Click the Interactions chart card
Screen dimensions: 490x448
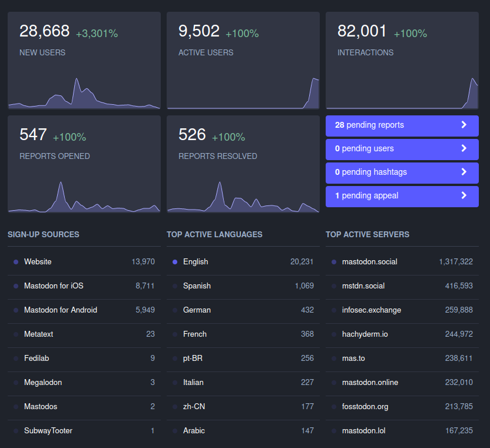pos(402,61)
